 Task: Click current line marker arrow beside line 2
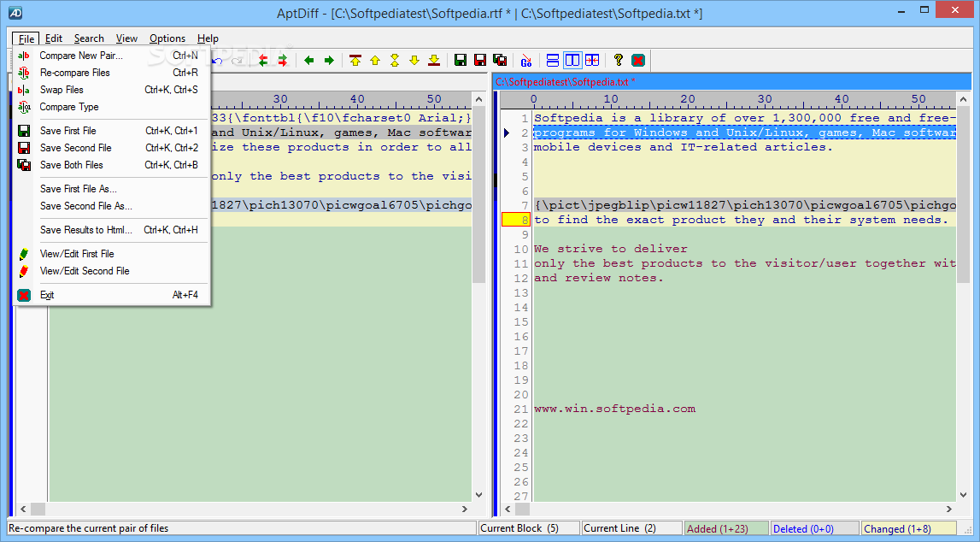point(507,133)
